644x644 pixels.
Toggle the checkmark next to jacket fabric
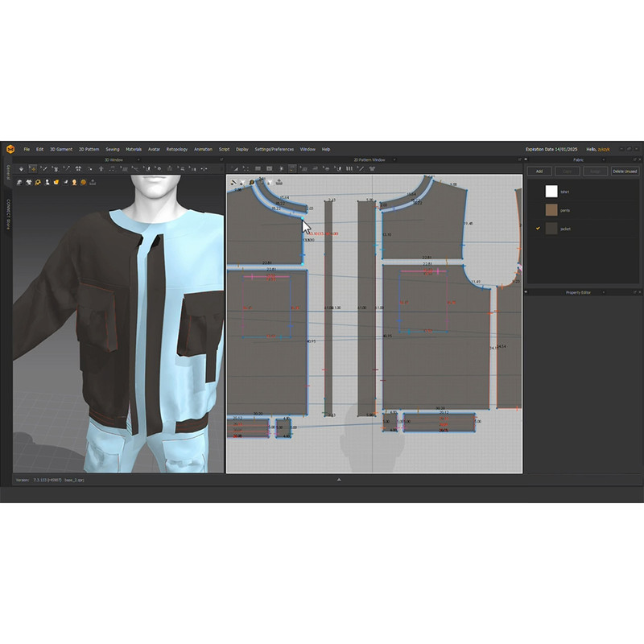pos(538,229)
